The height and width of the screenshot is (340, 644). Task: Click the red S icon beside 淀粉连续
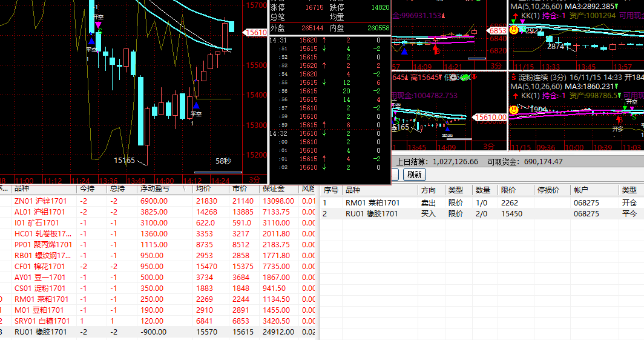click(x=513, y=77)
